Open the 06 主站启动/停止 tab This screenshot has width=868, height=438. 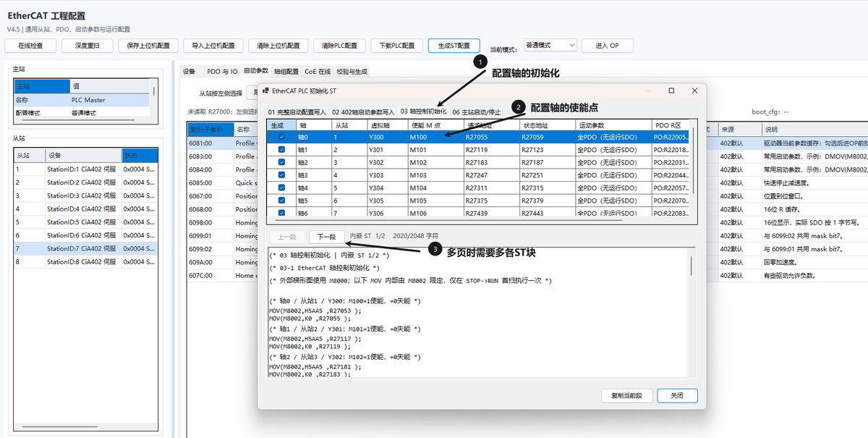[x=477, y=112]
